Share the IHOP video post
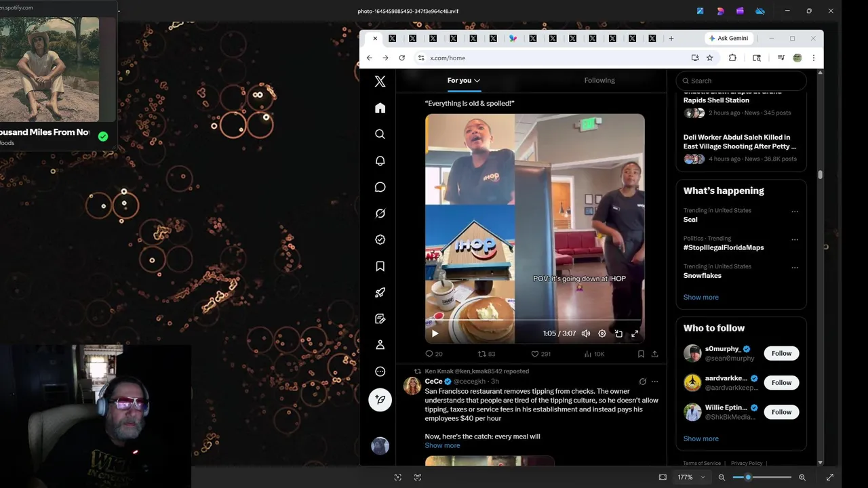 tap(654, 354)
